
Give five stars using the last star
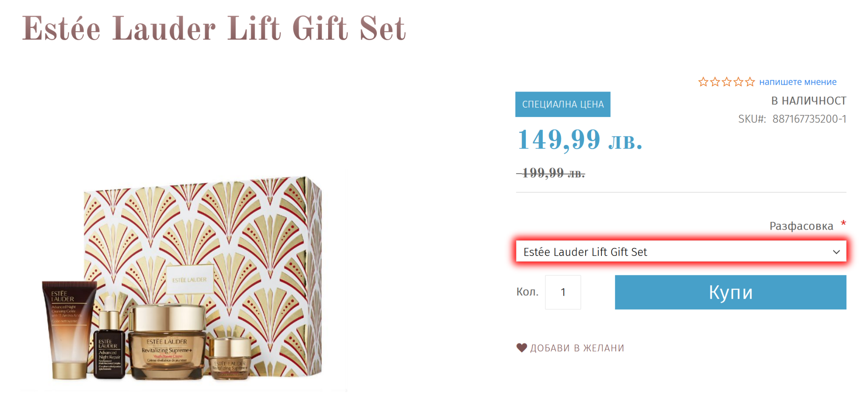pos(750,82)
